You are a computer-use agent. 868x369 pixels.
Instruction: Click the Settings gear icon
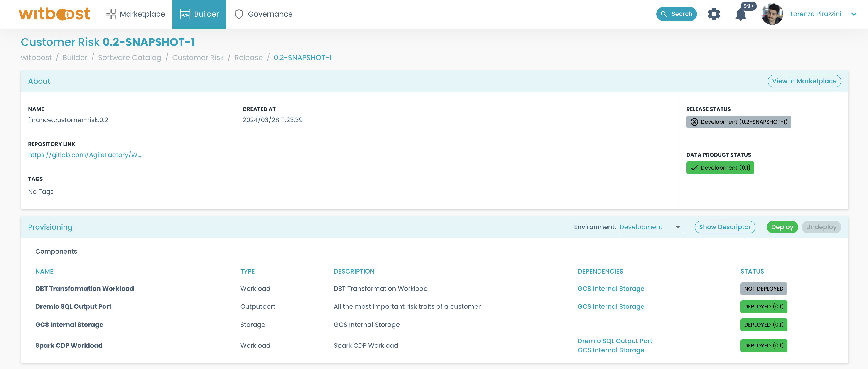click(714, 14)
